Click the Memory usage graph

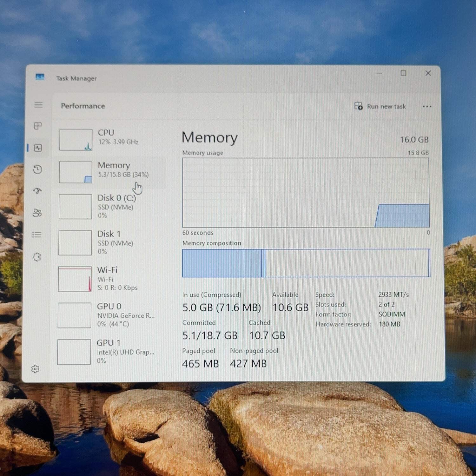click(x=306, y=193)
